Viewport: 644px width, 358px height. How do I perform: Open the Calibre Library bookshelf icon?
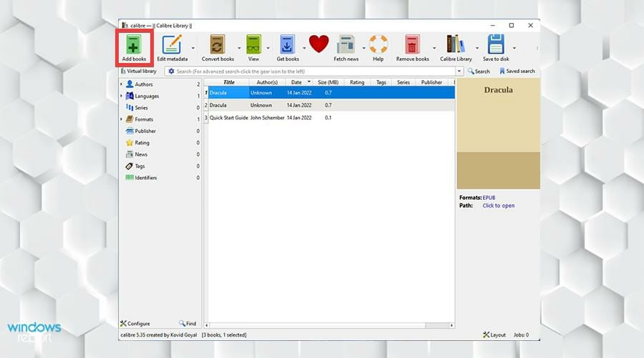coord(456,44)
